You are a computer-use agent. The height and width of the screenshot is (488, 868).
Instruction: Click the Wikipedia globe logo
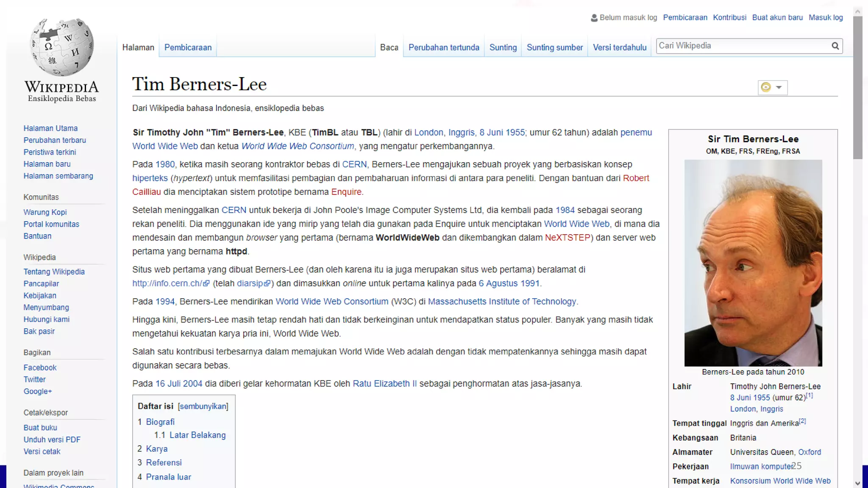point(62,47)
